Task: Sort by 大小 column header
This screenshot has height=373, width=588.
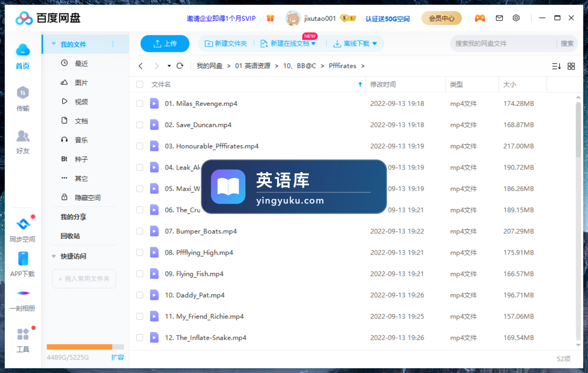Action: click(x=523, y=84)
